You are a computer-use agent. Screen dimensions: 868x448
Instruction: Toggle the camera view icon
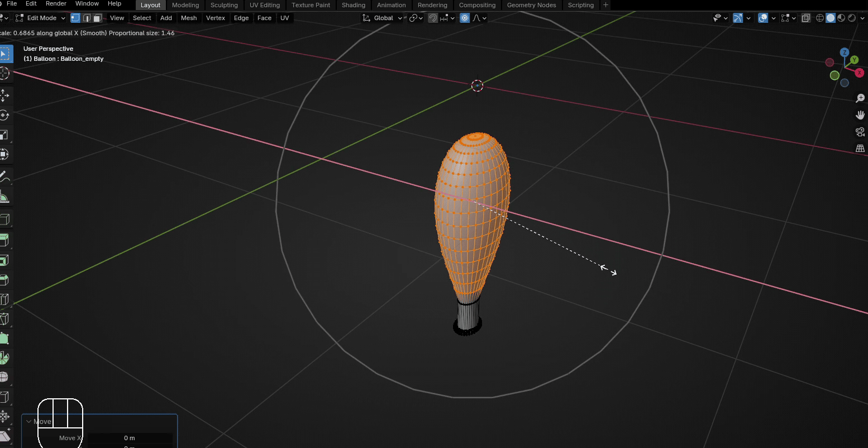pyautogui.click(x=860, y=132)
